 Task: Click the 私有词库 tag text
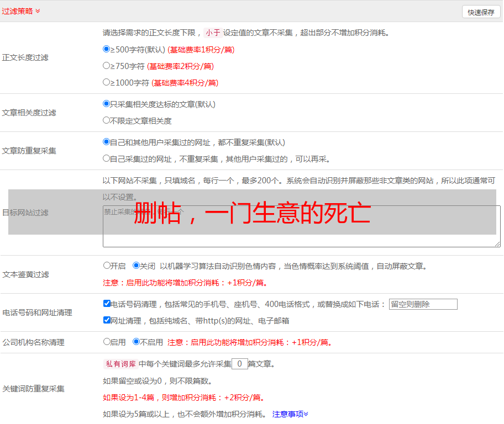121,364
